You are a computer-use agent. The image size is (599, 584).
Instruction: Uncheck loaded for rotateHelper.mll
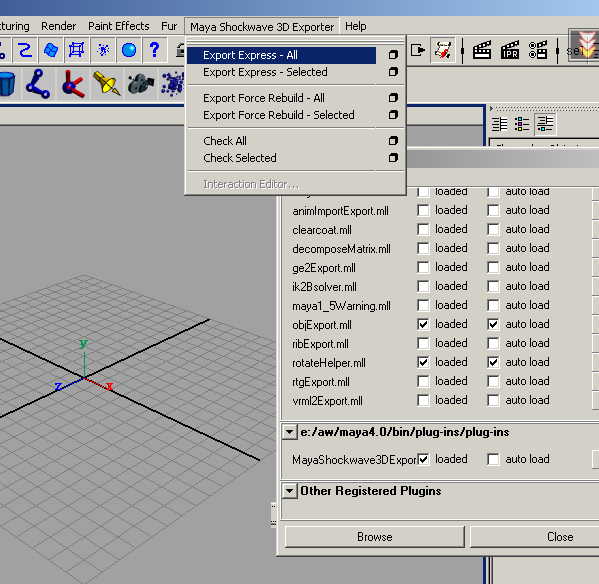pyautogui.click(x=423, y=362)
